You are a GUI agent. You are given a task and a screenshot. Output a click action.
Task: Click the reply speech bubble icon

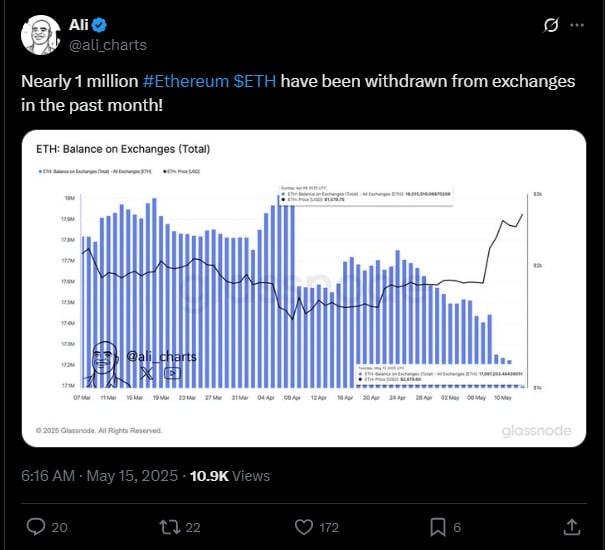(x=36, y=527)
